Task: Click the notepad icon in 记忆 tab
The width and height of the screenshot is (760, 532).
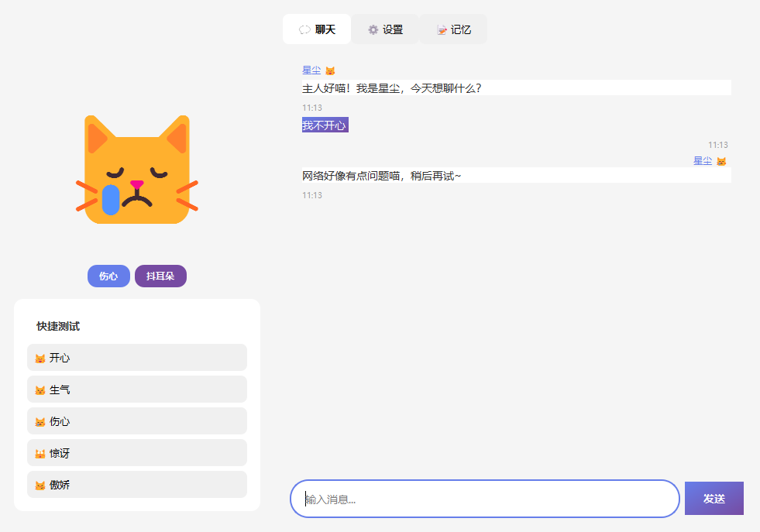Action: (442, 30)
